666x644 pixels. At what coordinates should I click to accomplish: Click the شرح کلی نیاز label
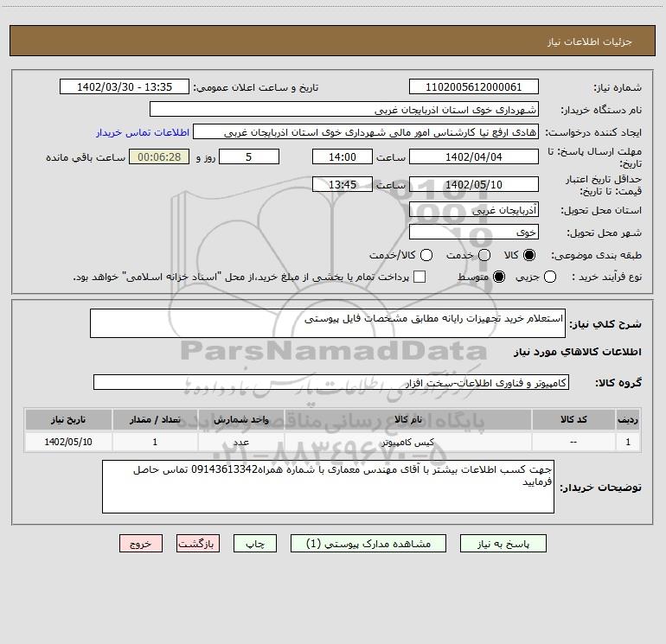(605, 324)
